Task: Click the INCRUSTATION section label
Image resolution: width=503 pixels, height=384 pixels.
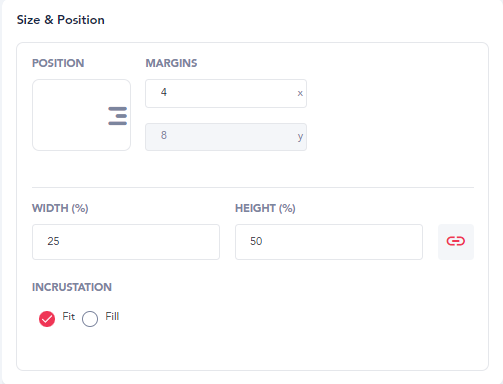Action: [72, 287]
